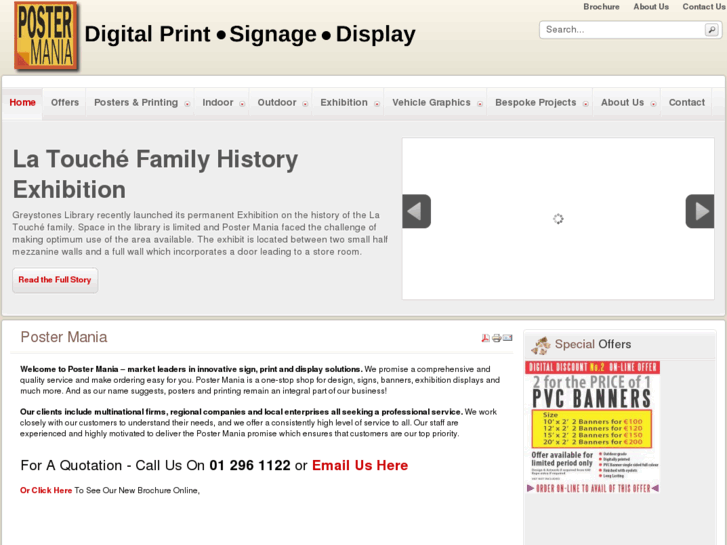Click the Contact Us top link
The image size is (727, 545).
pos(704,7)
